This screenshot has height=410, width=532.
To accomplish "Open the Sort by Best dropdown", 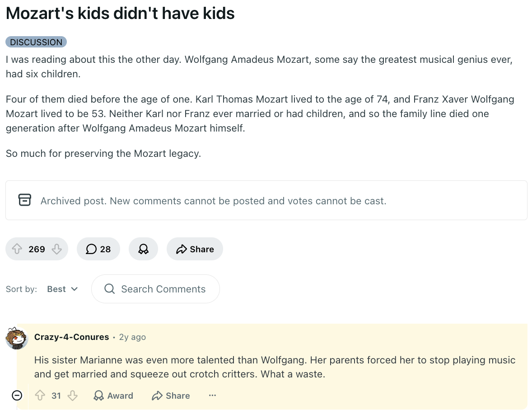I will tap(62, 289).
